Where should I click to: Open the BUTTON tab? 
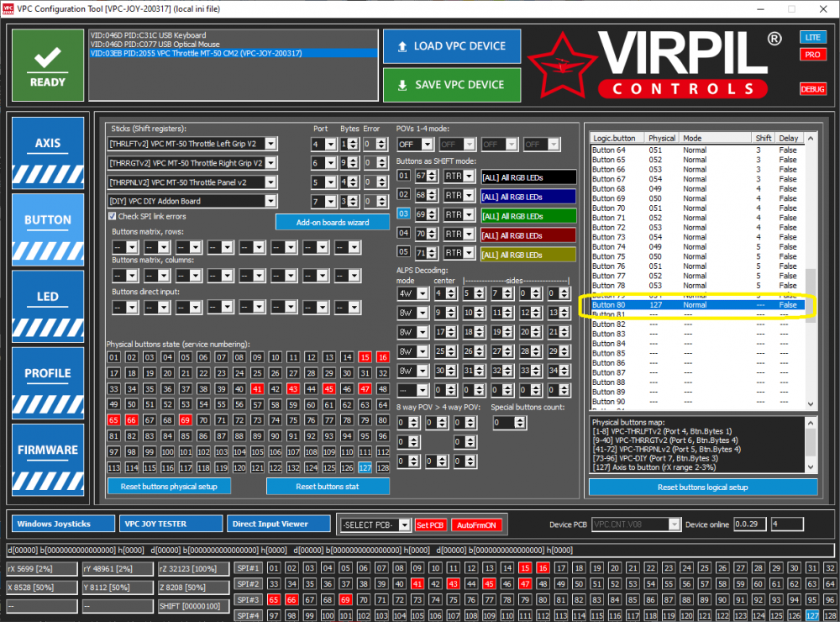(48, 229)
